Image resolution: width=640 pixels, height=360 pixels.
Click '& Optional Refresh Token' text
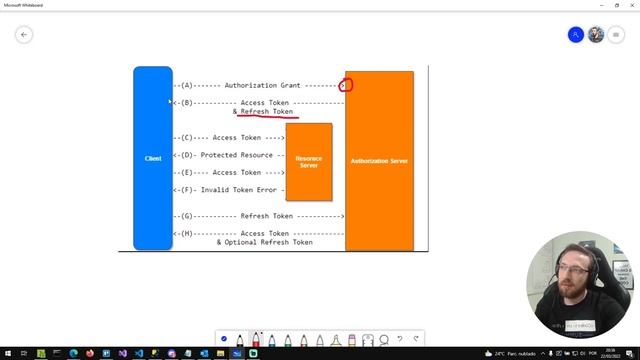click(x=264, y=242)
